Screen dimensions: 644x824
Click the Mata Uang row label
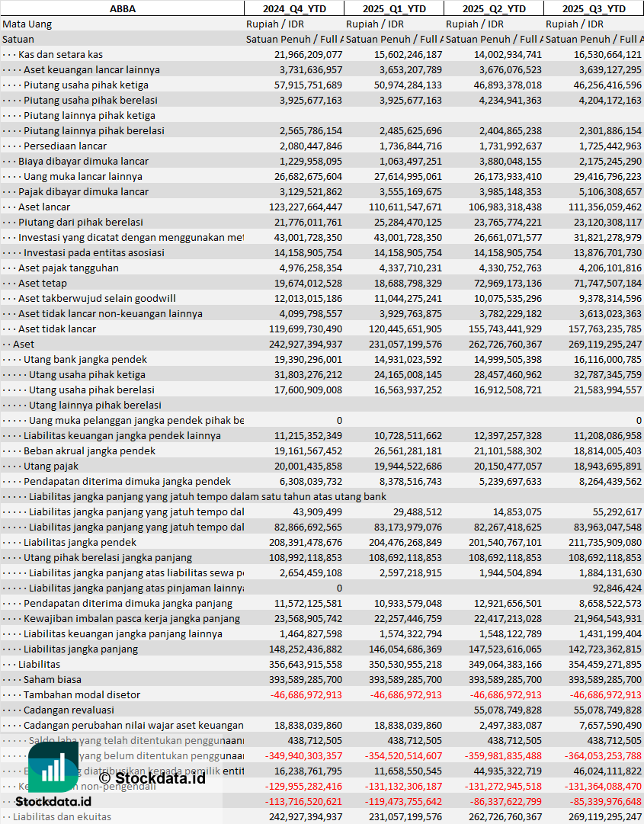pos(27,24)
